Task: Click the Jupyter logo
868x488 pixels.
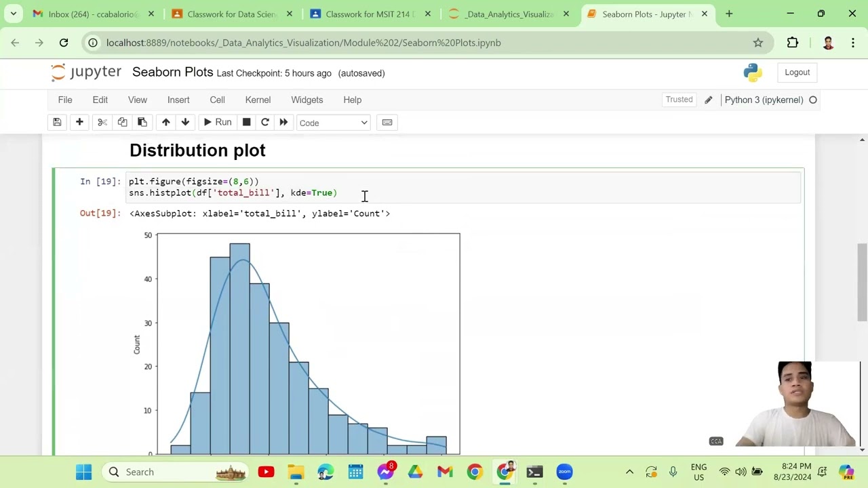Action: click(86, 73)
